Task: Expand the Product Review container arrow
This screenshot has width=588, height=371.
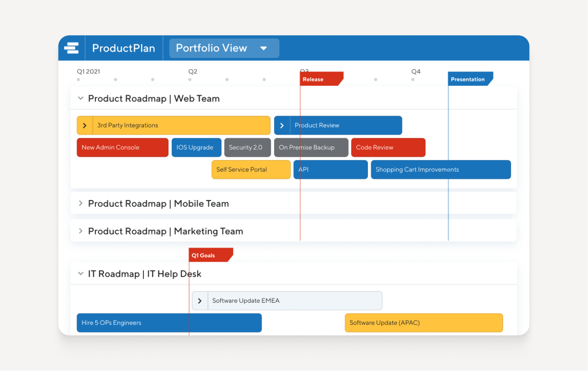Action: tap(282, 125)
